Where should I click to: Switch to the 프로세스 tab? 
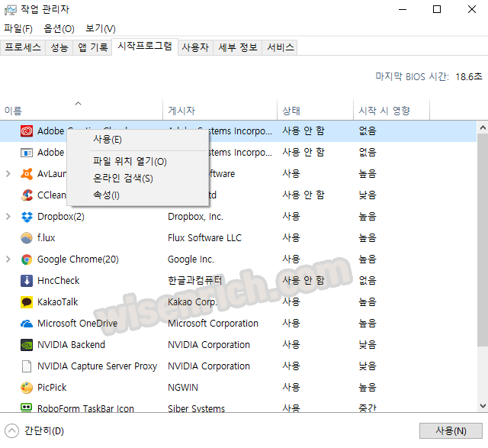click(x=23, y=47)
